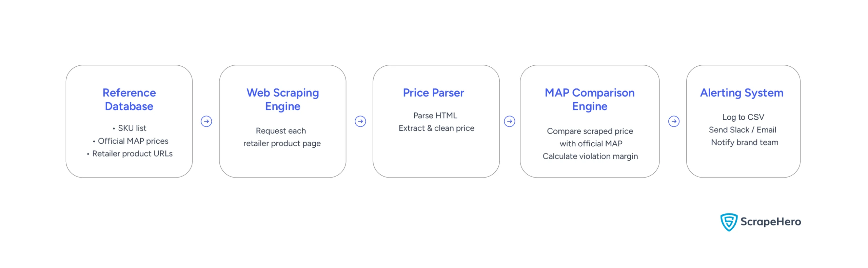This screenshot has width=868, height=268.
Task: Click arrow icon after Reference Database box
Action: click(206, 121)
